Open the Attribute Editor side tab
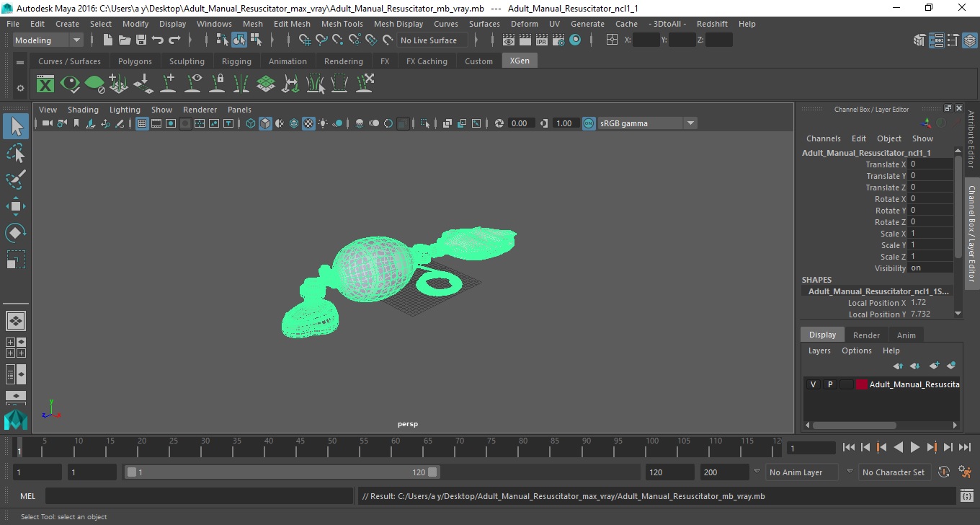 (x=971, y=139)
